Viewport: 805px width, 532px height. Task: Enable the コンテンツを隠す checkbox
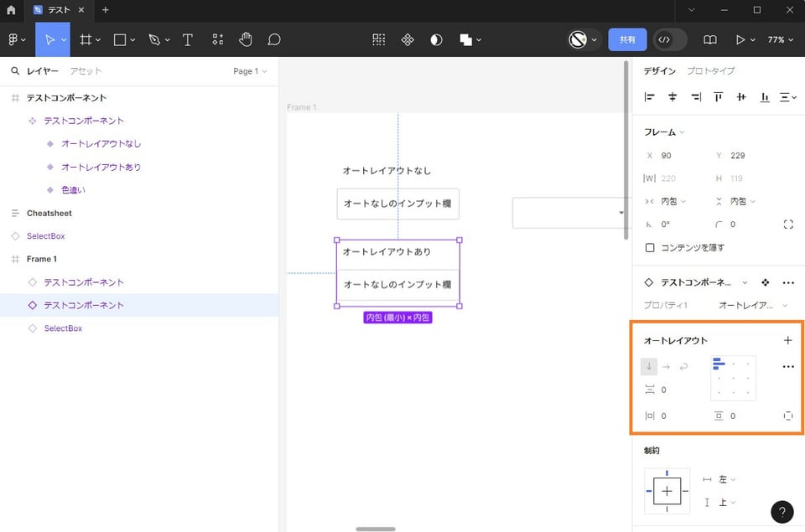coord(650,248)
